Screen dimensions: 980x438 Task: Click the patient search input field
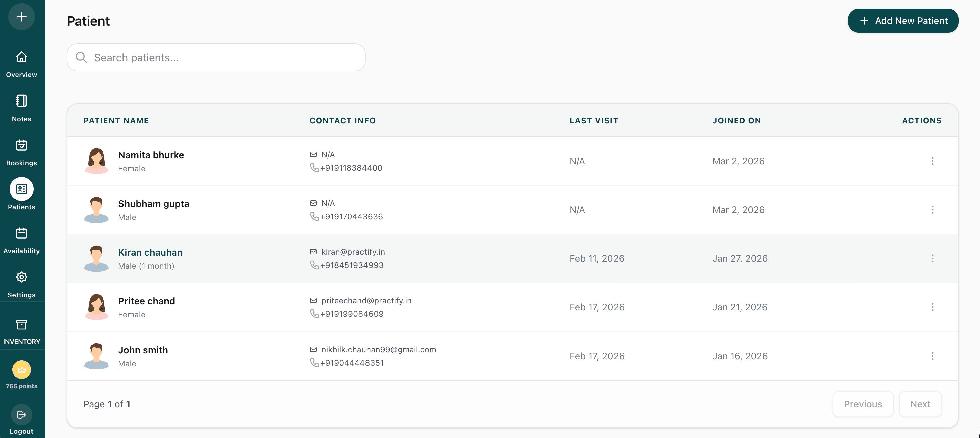click(216, 57)
